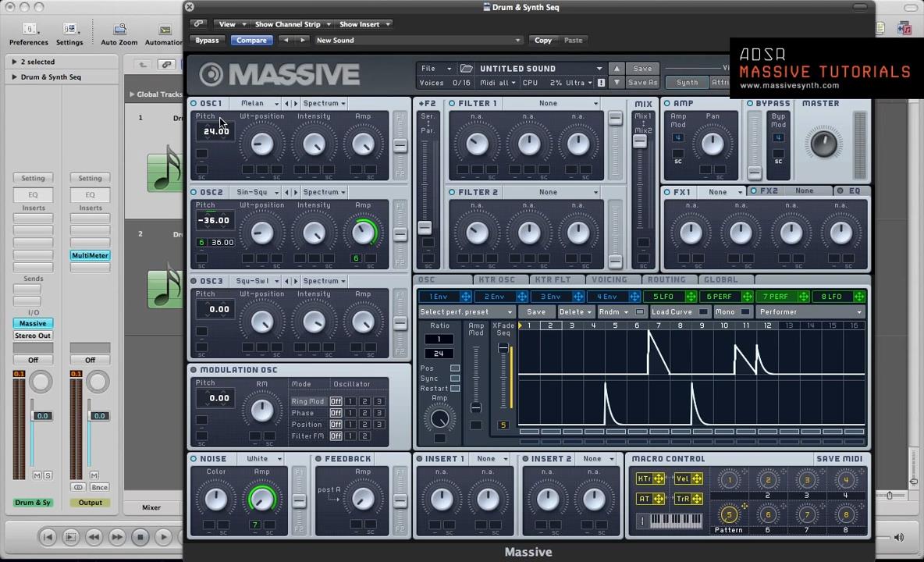Viewport: 924px width, 562px height.
Task: Expand Global Tracks disclosure triangle
Action: coord(132,94)
